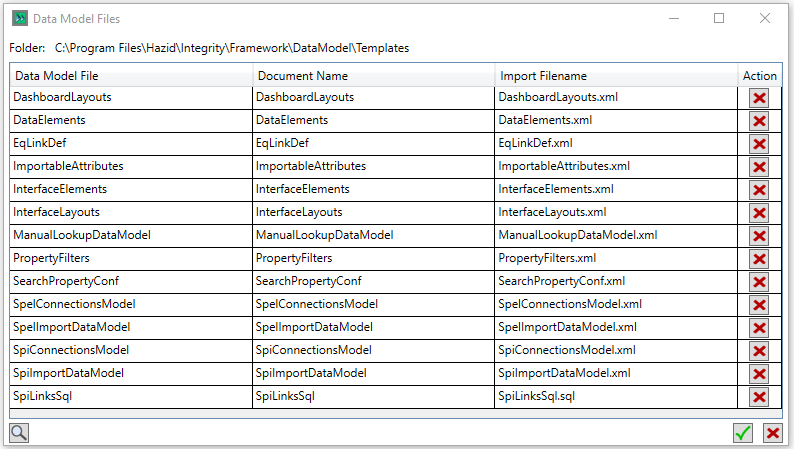This screenshot has width=794, height=449.
Task: Select the SpiImportDataModel document name cell
Action: click(x=372, y=373)
